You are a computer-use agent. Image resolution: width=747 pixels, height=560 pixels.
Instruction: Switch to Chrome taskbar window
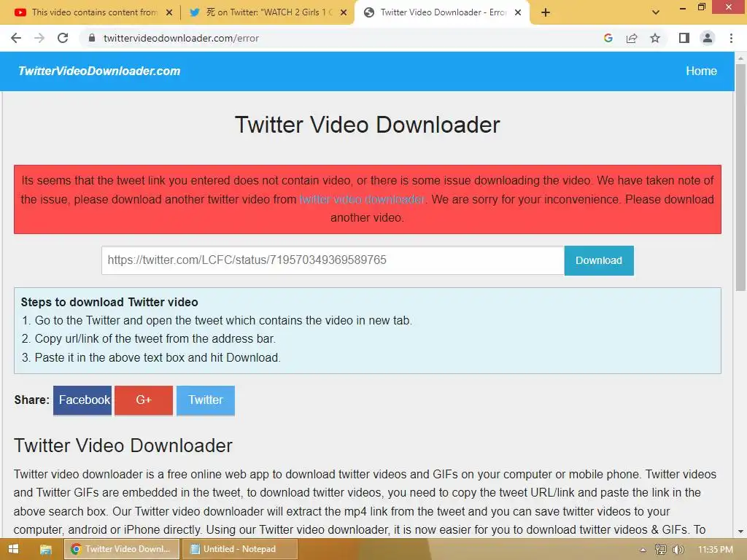122,549
